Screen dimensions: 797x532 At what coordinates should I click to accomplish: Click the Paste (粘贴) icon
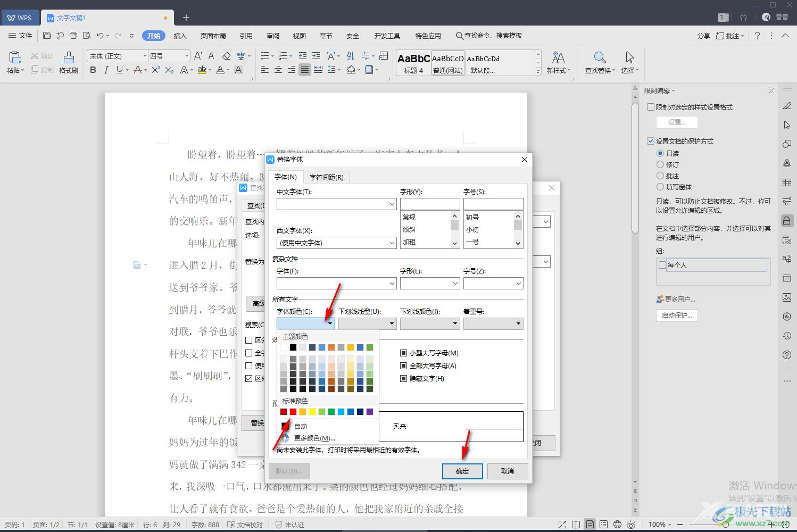(15, 57)
